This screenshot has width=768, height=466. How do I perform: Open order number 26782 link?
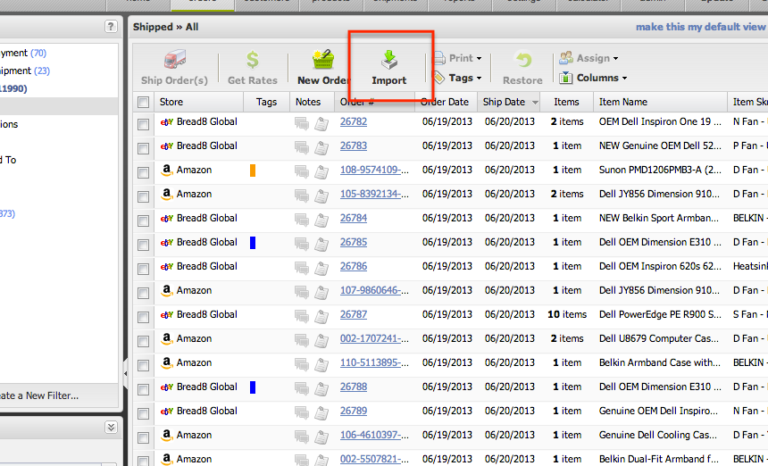354,122
